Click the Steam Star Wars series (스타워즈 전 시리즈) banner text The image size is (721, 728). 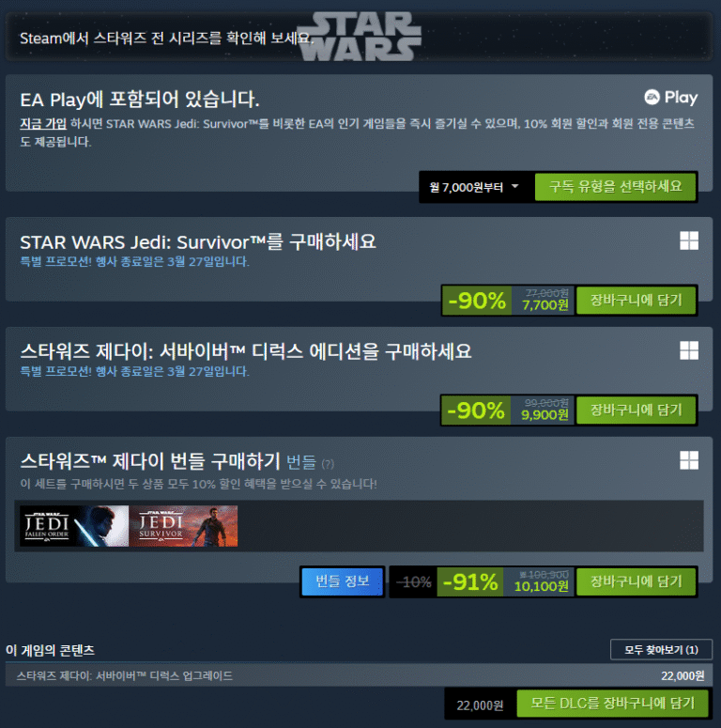[x=166, y=39]
